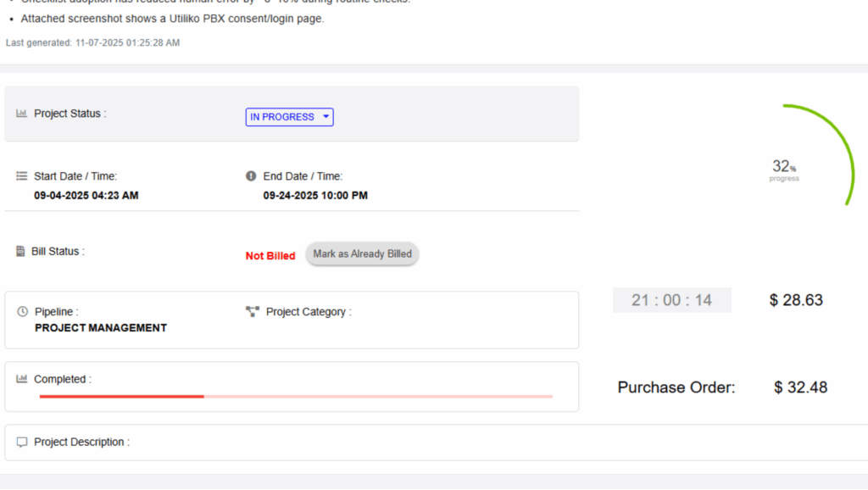Select the end date 09-24-2025 10:00 PM

point(315,196)
